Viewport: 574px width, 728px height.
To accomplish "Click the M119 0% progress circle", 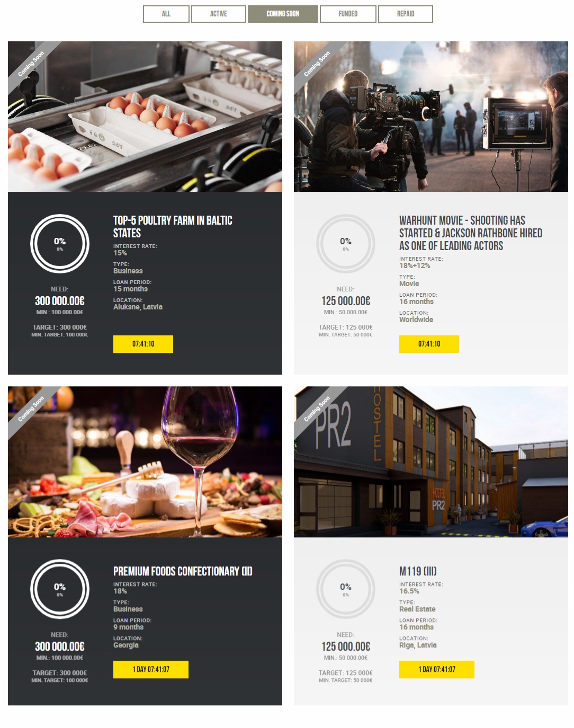I will pyautogui.click(x=346, y=589).
